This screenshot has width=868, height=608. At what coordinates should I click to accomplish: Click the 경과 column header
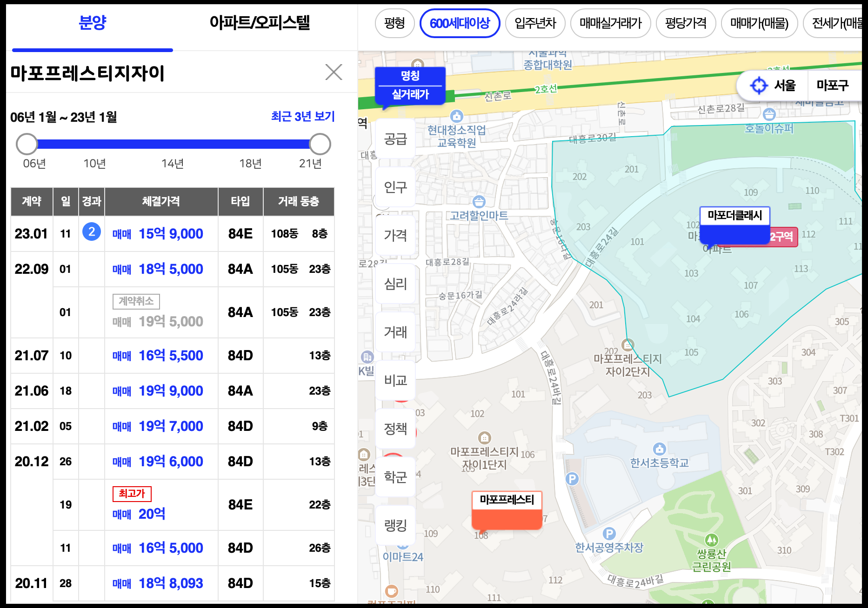click(92, 201)
